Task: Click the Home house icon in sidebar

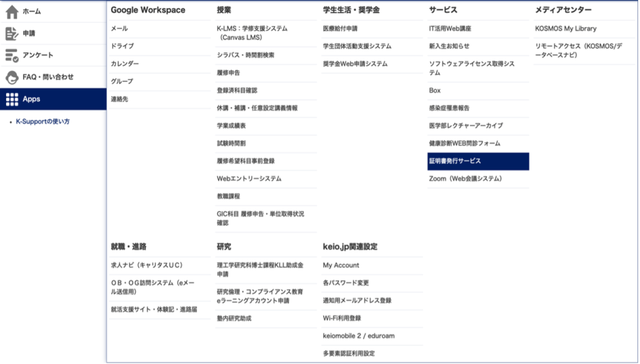Action: (x=12, y=12)
